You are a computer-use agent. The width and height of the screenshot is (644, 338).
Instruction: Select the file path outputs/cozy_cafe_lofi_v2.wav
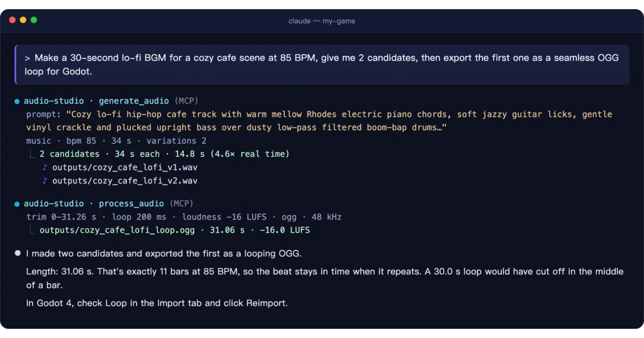125,181
